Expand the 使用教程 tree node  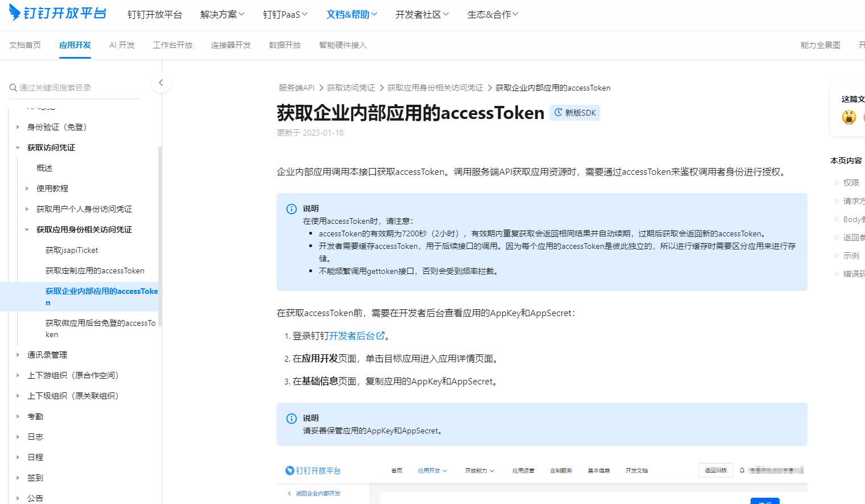(27, 189)
